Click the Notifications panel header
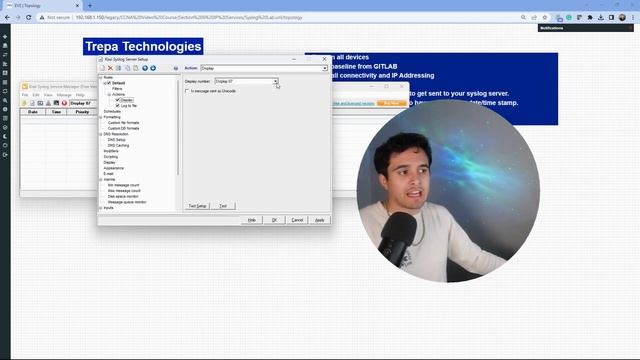 point(585,28)
